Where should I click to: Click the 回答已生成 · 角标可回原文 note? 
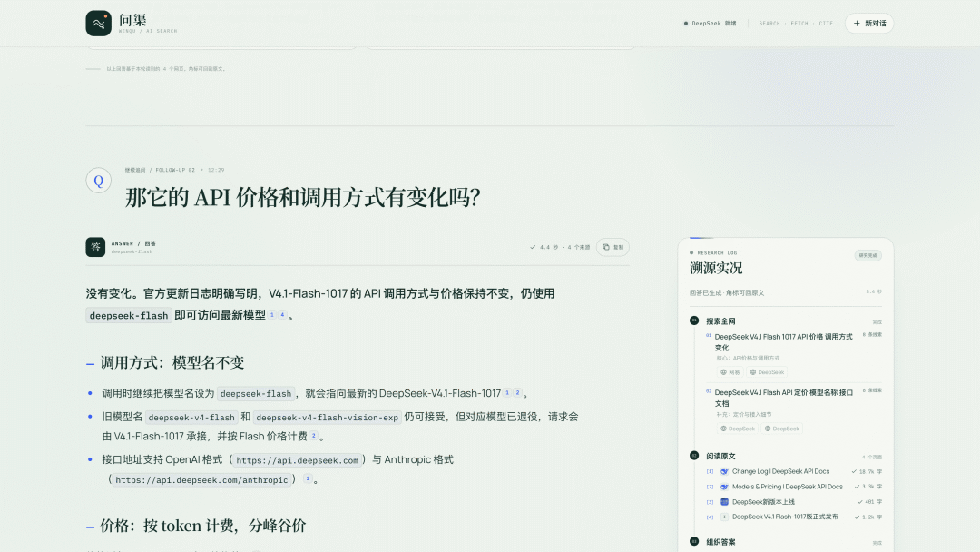tap(727, 292)
